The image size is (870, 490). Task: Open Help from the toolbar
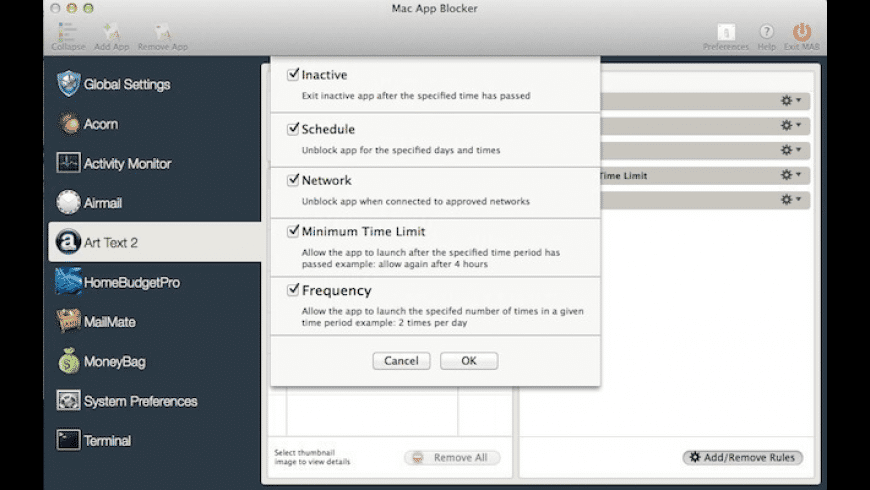(x=766, y=32)
